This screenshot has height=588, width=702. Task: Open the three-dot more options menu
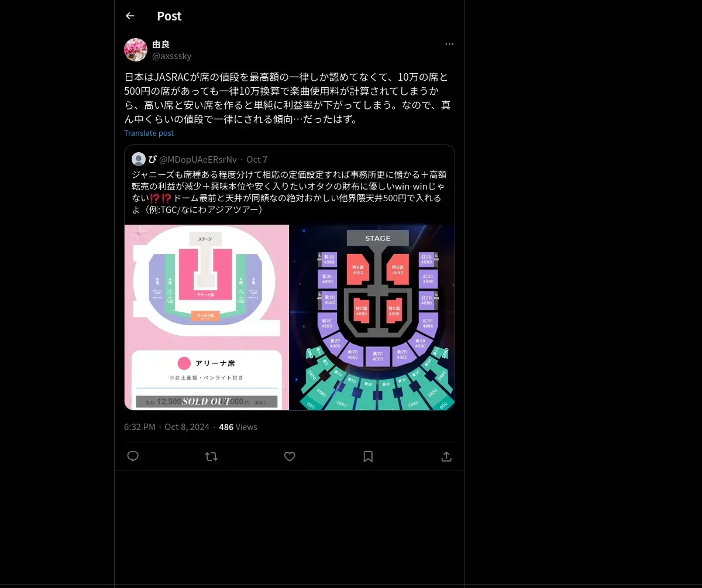coord(449,44)
